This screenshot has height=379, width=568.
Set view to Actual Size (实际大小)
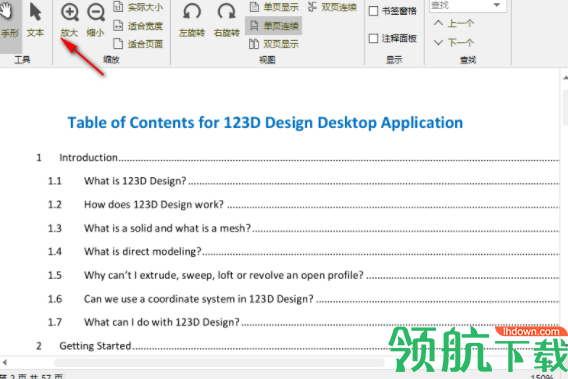click(x=138, y=7)
